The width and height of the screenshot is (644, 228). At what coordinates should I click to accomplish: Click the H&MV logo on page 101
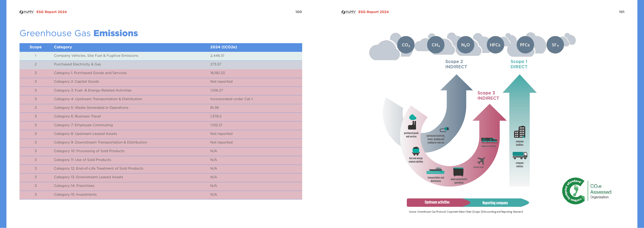tap(348, 12)
